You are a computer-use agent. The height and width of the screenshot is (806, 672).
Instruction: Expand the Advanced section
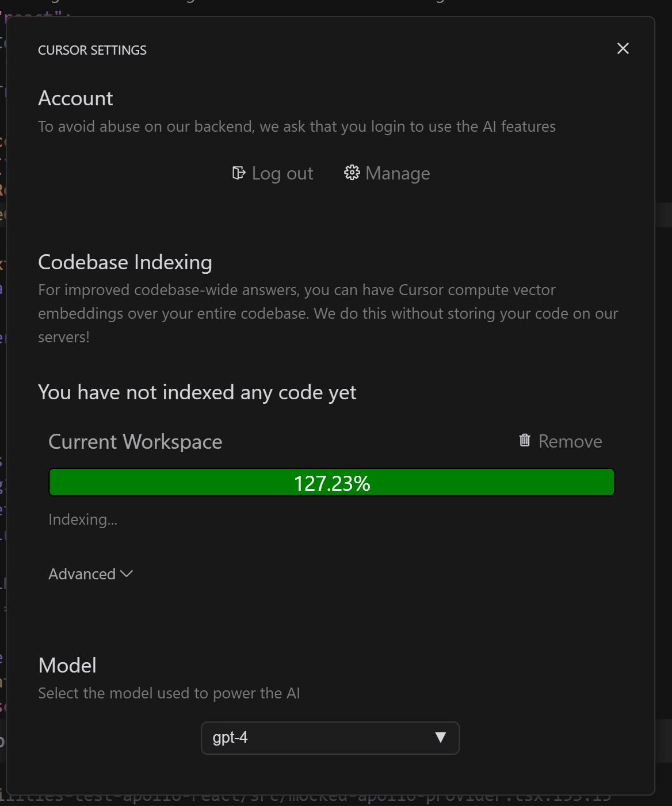click(91, 574)
